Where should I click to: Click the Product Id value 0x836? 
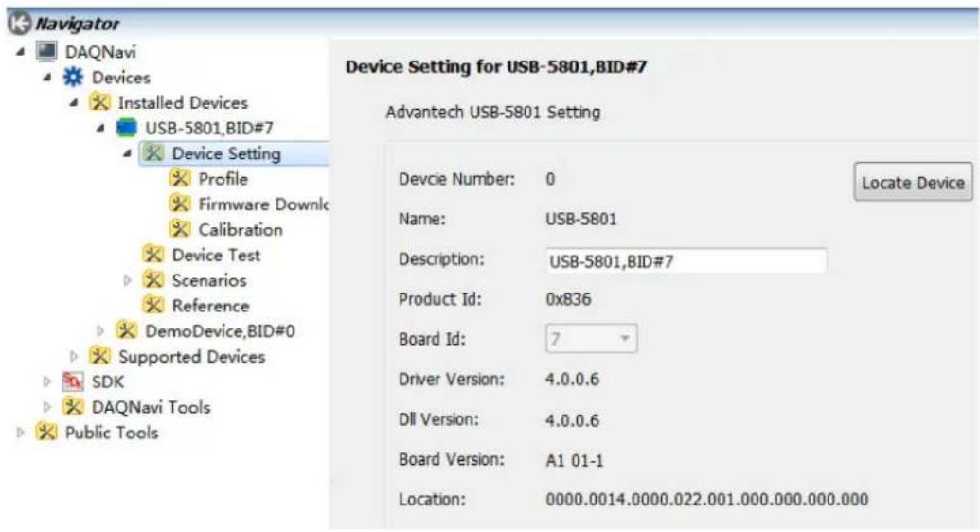[568, 299]
